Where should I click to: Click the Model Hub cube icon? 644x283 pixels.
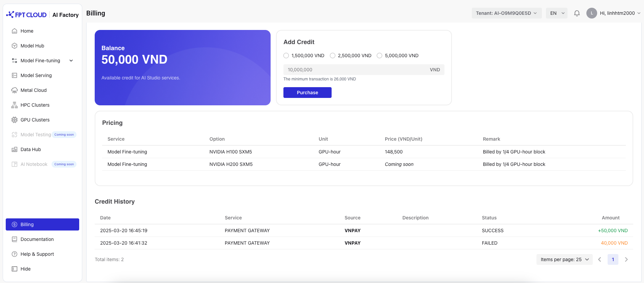tap(14, 46)
